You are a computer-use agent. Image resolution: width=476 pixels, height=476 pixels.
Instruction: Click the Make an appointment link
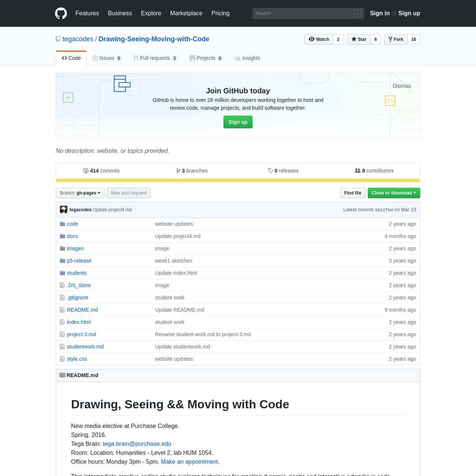tap(190, 462)
